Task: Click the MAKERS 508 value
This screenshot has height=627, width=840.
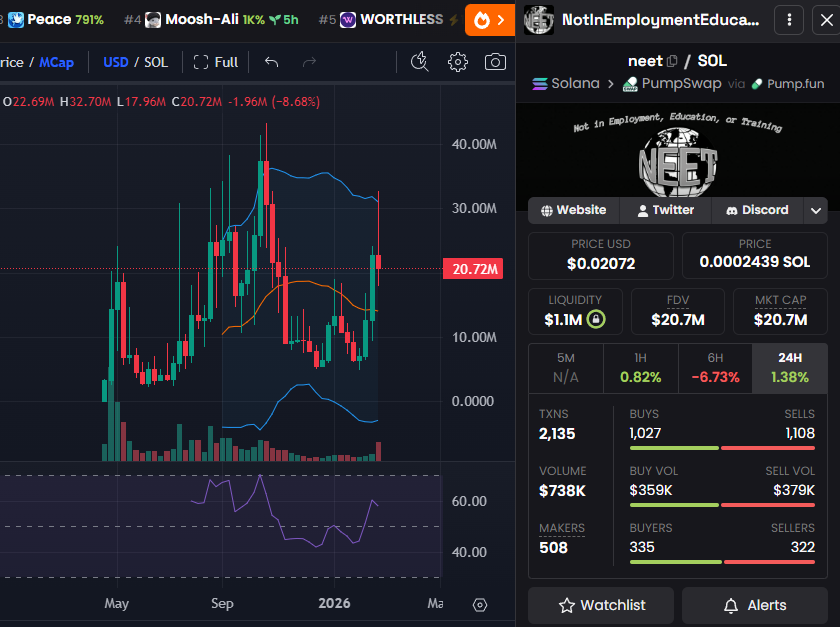Action: 553,548
